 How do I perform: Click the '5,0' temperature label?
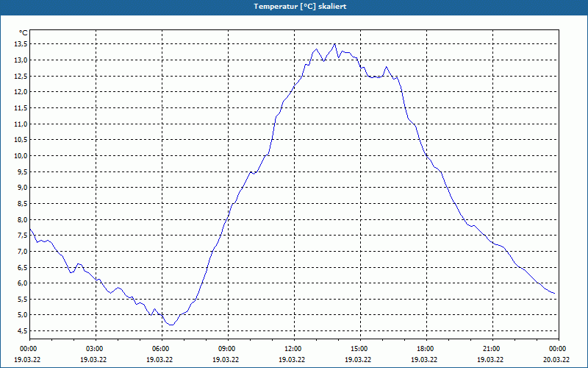[23, 315]
